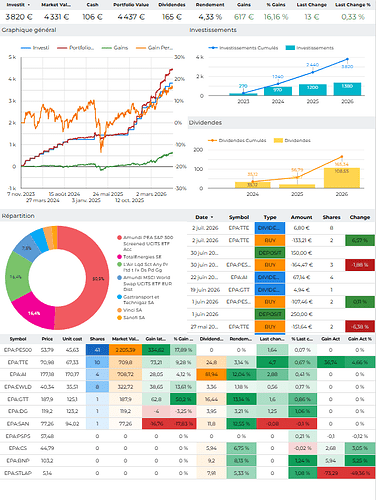The image size is (376, 500).
Task: Click TotalEnergies SE legend entry
Action: click(139, 257)
